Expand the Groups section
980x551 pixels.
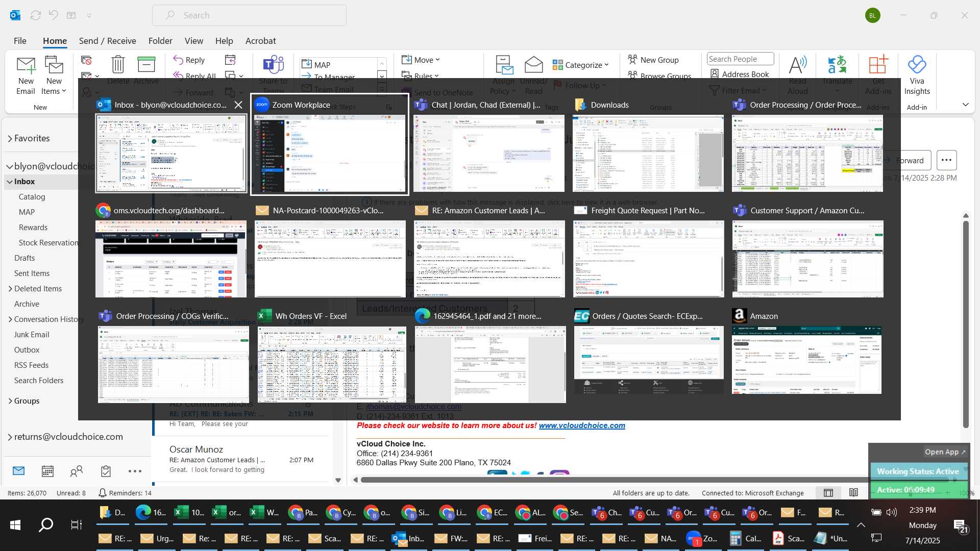(10, 401)
